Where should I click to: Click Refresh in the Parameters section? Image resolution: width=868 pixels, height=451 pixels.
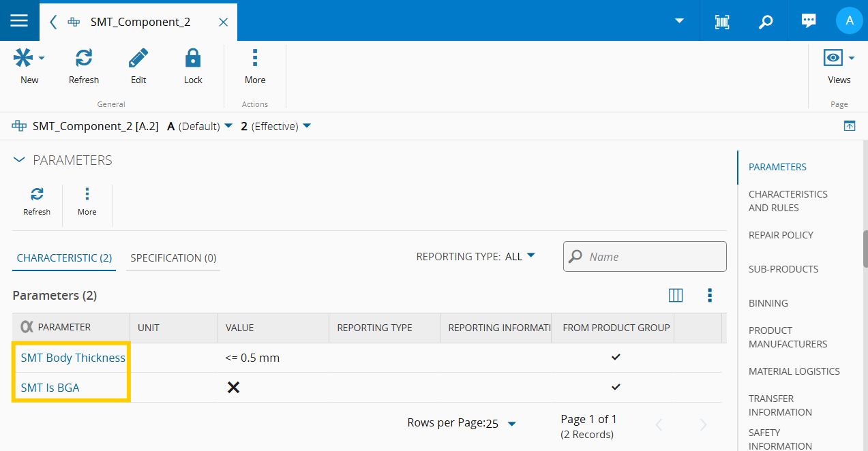pos(37,201)
